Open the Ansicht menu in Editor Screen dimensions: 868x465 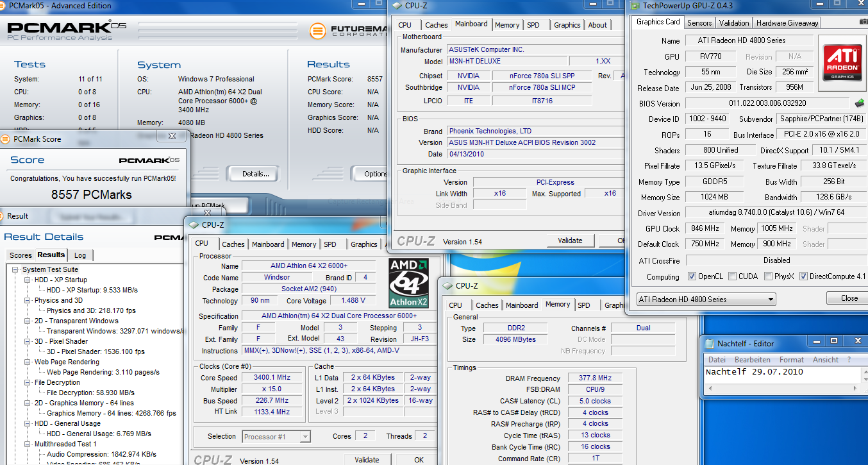pyautogui.click(x=826, y=360)
